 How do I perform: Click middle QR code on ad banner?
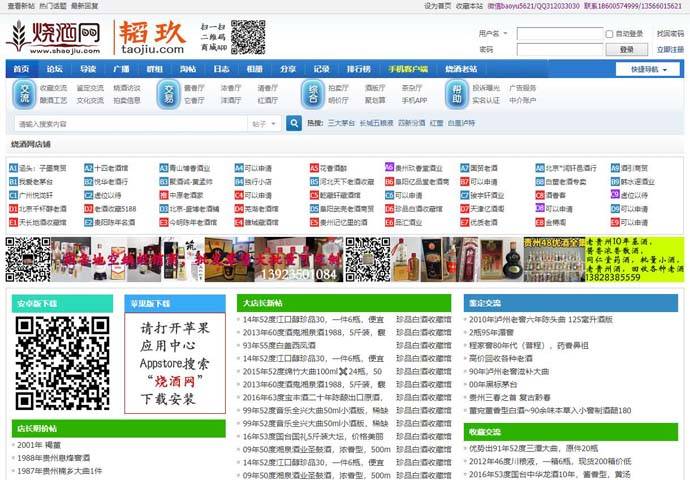click(367, 260)
